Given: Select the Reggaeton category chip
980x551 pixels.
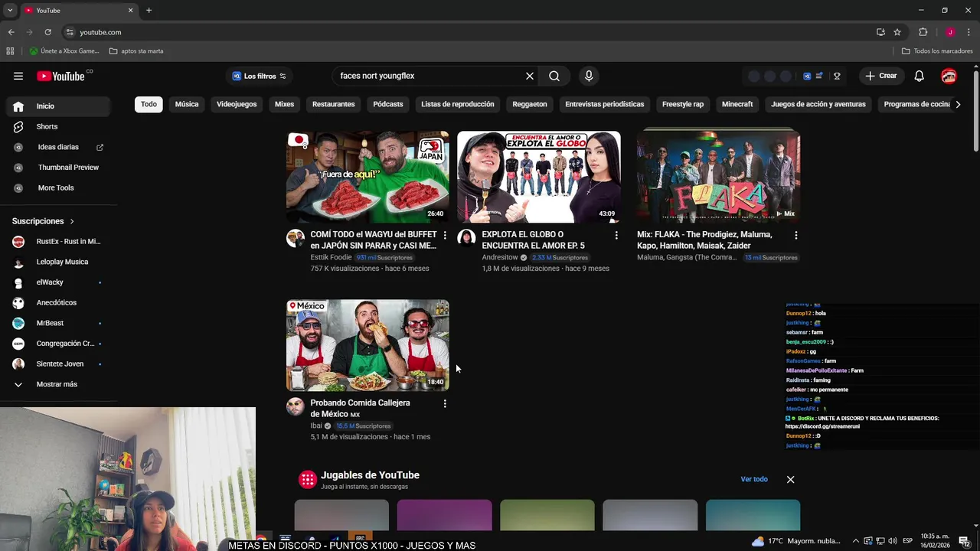Looking at the screenshot, I should 530,104.
